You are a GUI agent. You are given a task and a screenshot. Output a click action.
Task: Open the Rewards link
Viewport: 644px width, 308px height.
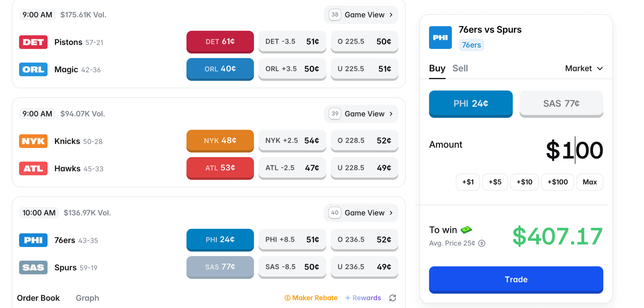click(x=363, y=298)
